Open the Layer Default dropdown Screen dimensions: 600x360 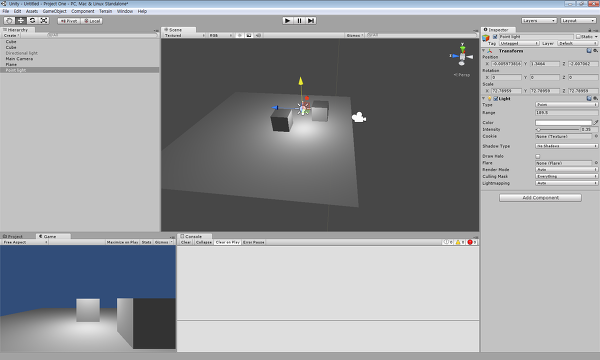(x=577, y=43)
